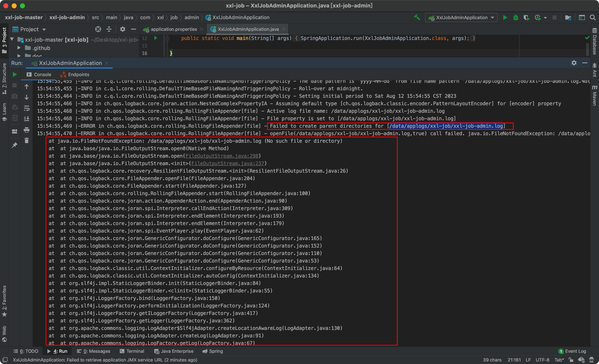Close the XxlJobAdminApplication run tab

(x=106, y=63)
